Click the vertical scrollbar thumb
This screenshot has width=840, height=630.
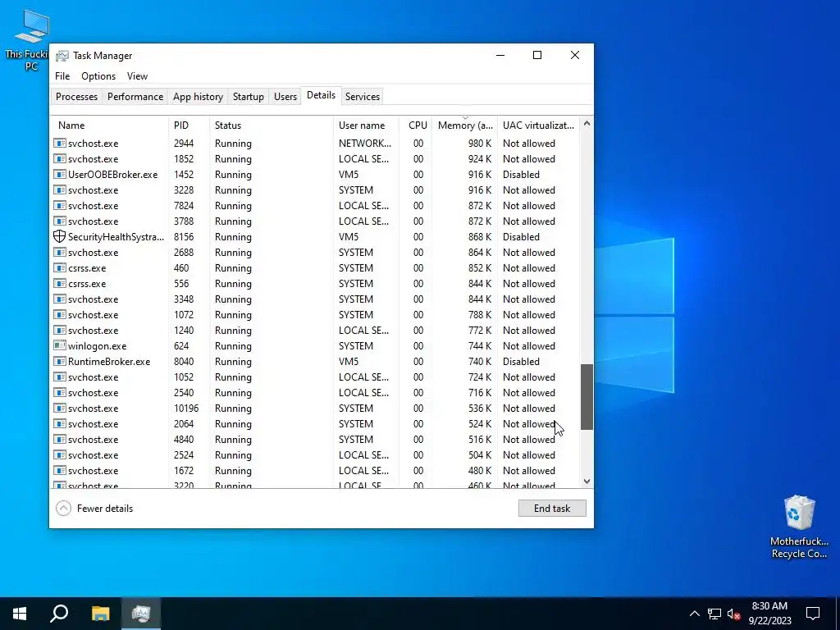tap(587, 397)
